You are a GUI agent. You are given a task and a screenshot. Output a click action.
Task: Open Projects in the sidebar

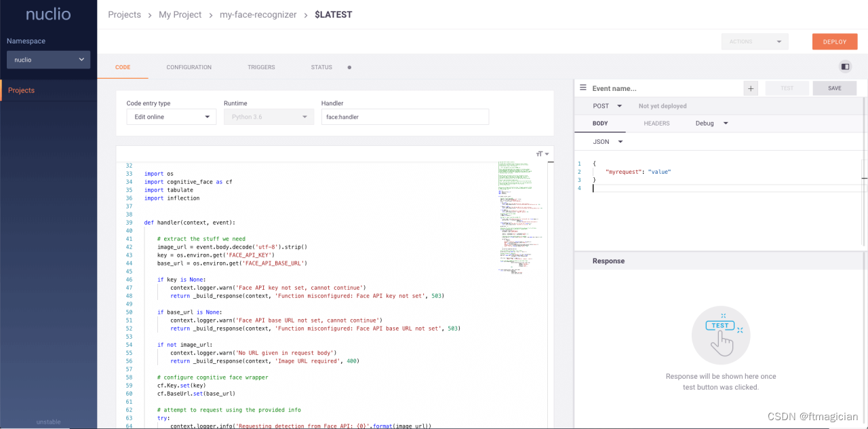tap(48, 90)
